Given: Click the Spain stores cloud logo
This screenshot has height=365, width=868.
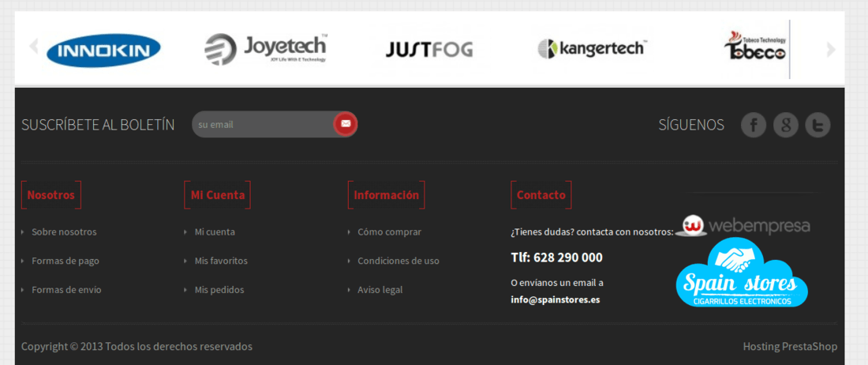Looking at the screenshot, I should tap(742, 273).
